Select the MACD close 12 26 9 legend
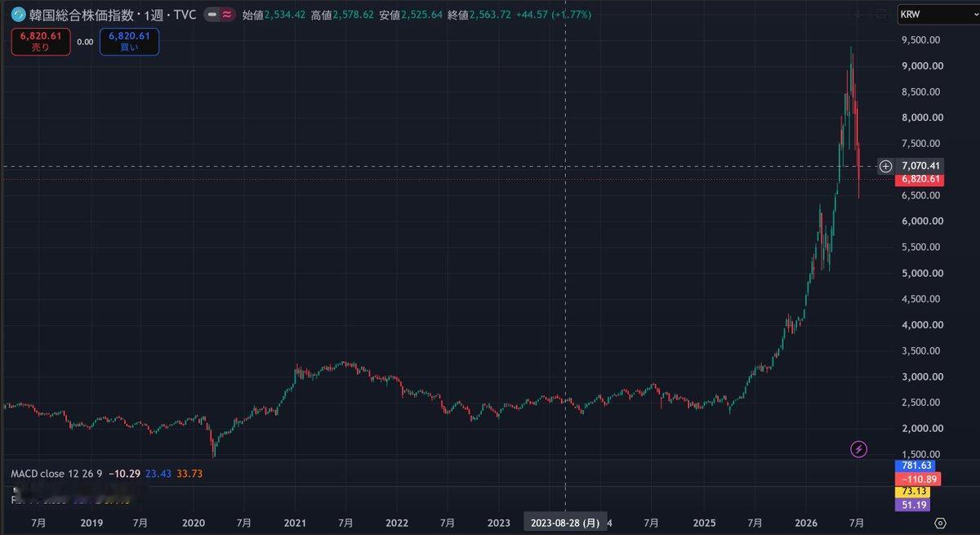 pos(56,473)
